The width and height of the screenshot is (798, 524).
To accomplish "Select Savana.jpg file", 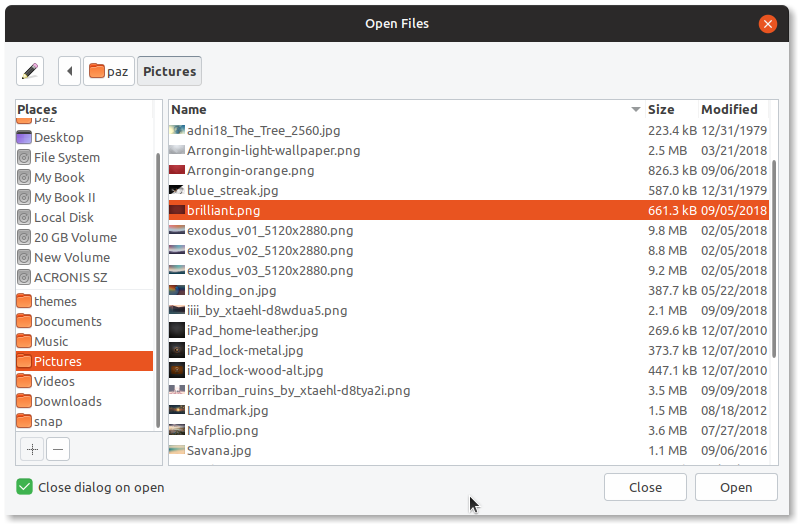I will [468, 450].
